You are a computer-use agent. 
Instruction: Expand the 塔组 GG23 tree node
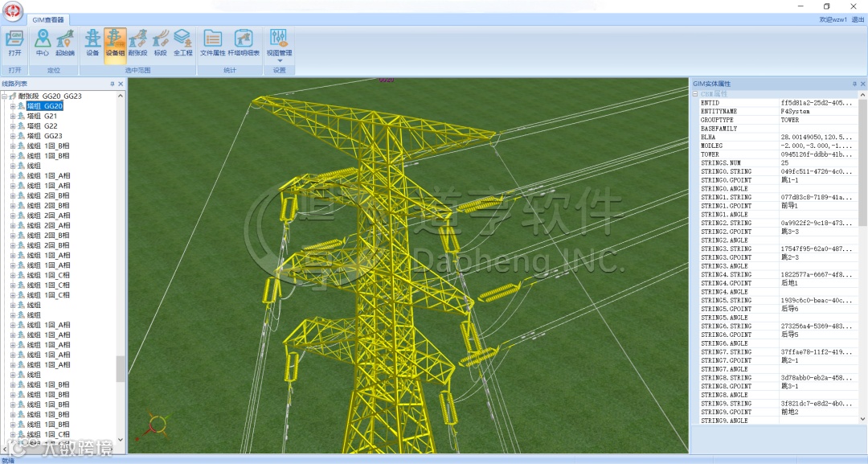point(12,136)
